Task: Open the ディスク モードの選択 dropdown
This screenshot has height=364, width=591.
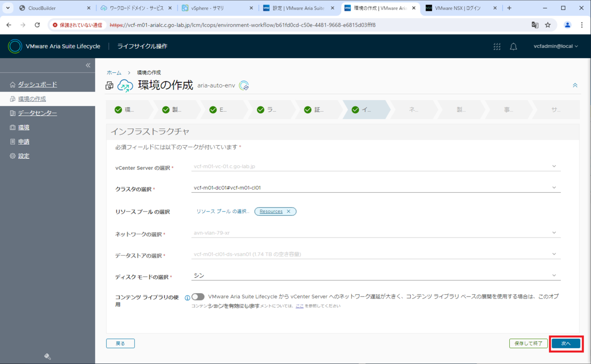Action: (x=376, y=275)
